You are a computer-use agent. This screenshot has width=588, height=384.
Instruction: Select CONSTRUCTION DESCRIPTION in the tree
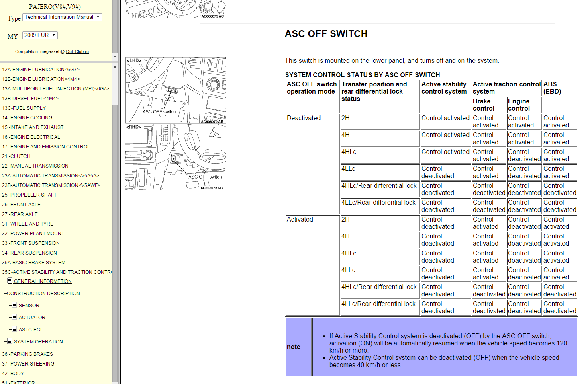click(x=43, y=294)
